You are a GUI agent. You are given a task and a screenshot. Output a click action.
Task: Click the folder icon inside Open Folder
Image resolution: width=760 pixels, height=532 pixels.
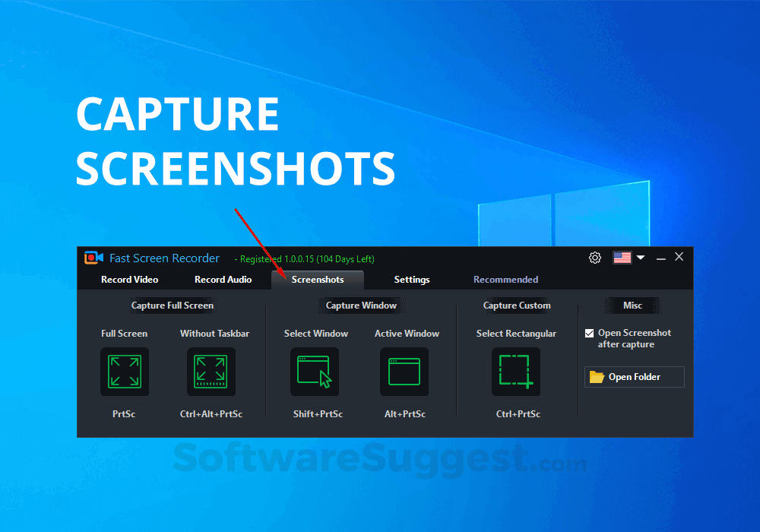tap(596, 376)
